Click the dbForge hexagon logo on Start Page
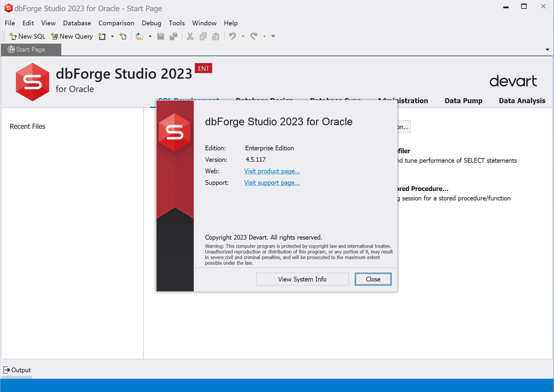 [x=32, y=82]
